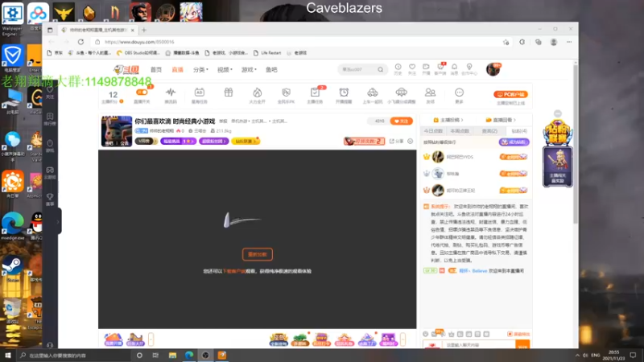
Task: Open the 主播投稿 link
Action: pos(448,120)
